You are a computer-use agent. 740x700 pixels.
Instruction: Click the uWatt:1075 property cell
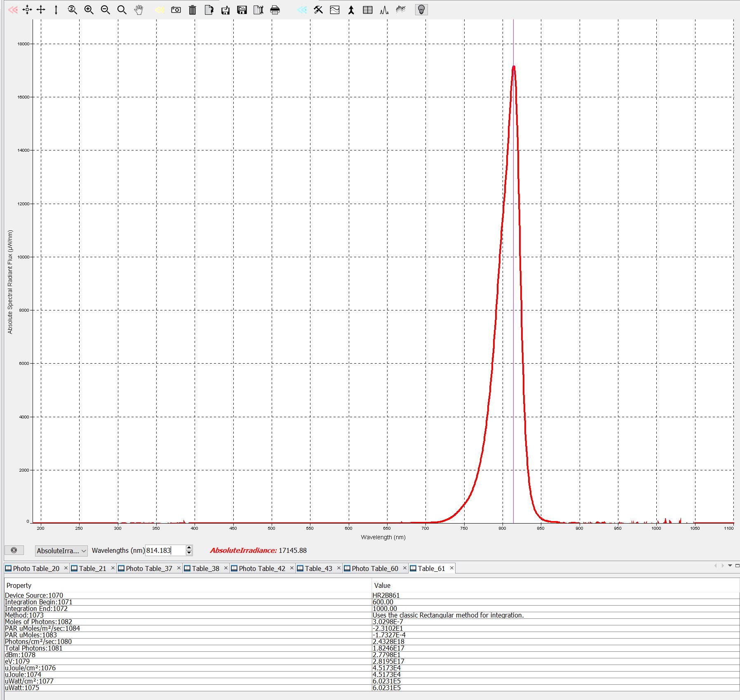point(188,688)
